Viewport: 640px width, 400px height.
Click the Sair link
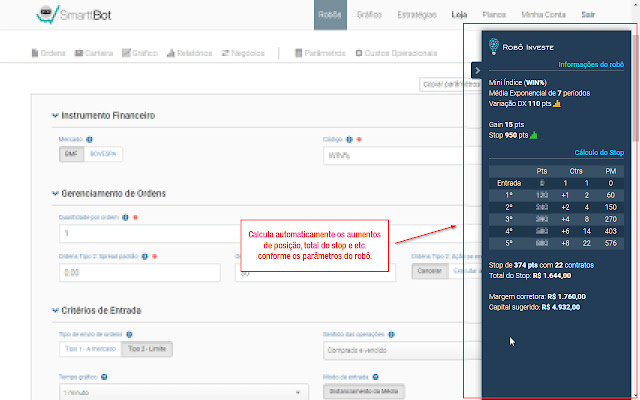588,15
